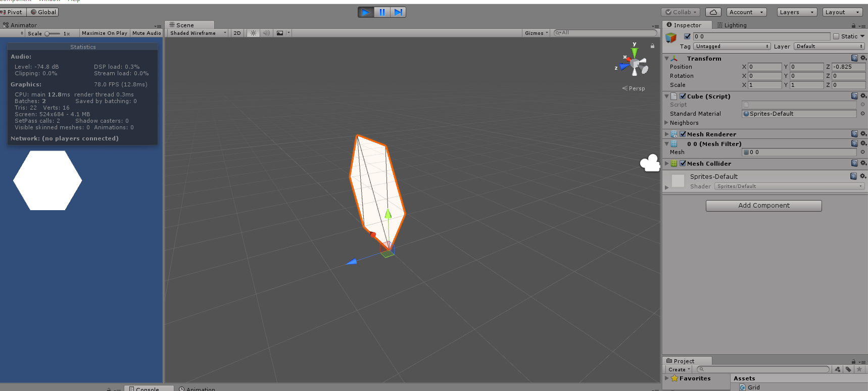Open Mesh Collider gear menu

(x=863, y=163)
